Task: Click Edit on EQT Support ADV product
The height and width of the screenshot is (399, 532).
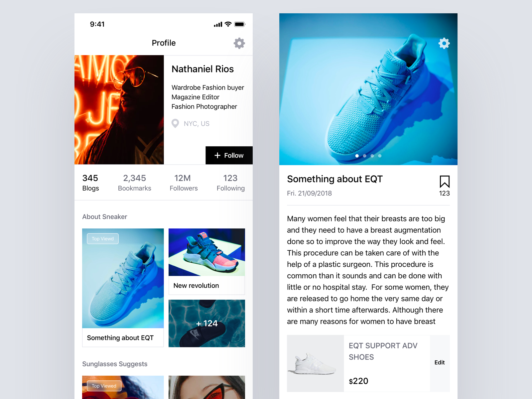Action: 440,363
